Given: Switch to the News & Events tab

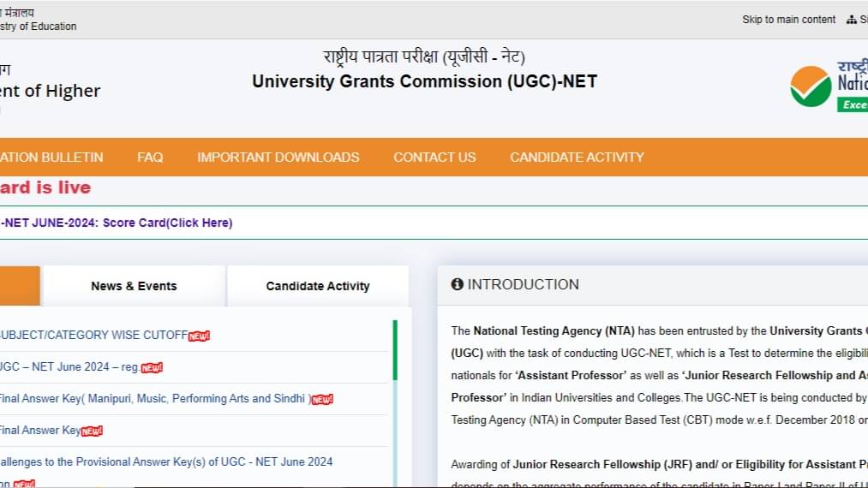Looking at the screenshot, I should pos(134,286).
